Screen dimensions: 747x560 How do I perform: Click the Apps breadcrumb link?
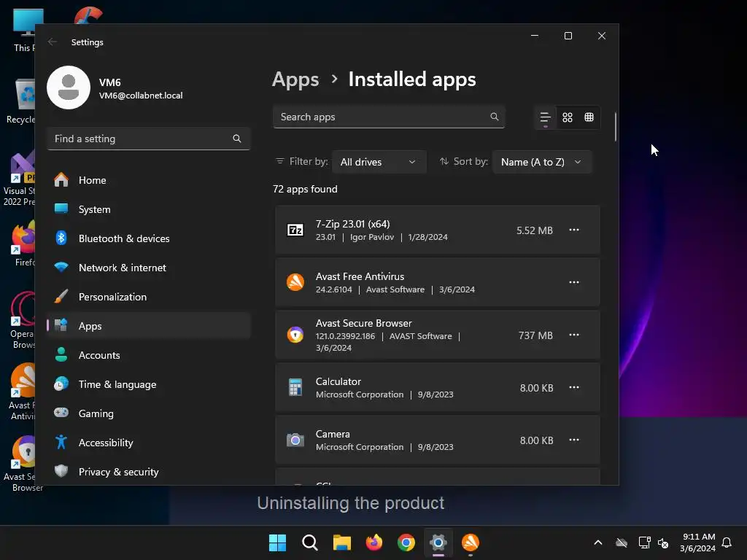tap(295, 79)
